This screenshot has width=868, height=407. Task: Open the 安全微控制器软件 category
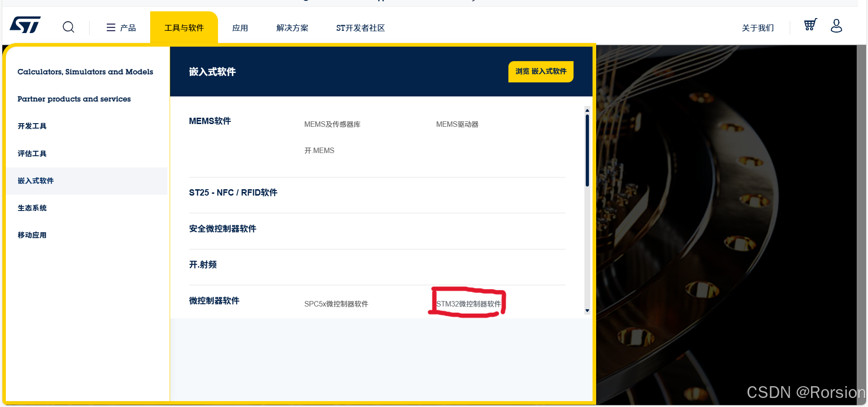pos(223,229)
